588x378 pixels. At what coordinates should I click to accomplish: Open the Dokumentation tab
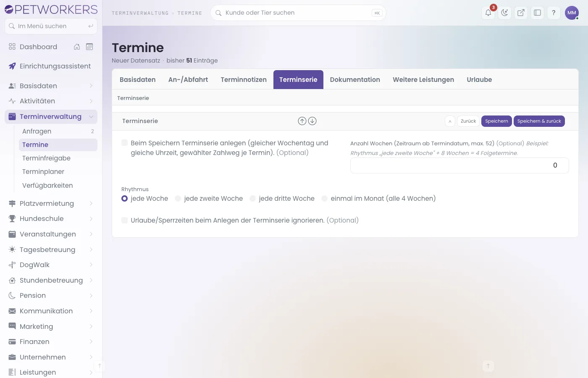[x=355, y=79]
